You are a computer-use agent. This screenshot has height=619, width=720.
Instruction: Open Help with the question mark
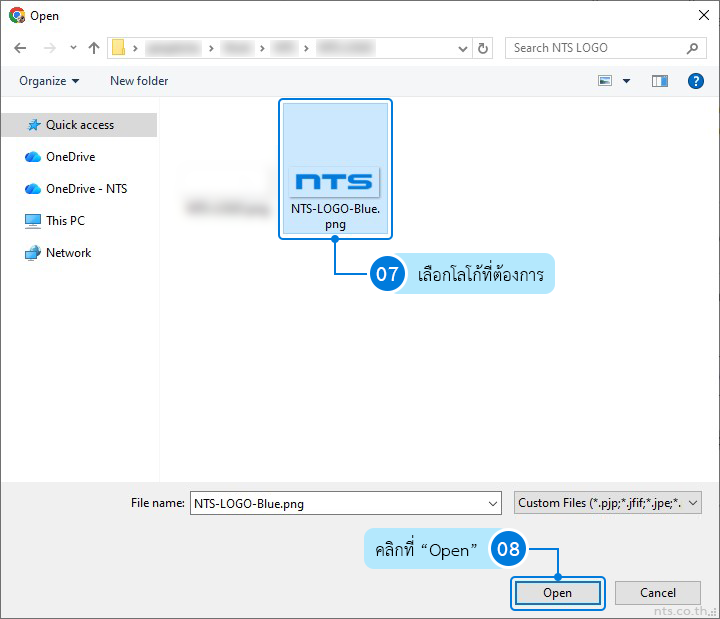click(x=696, y=81)
